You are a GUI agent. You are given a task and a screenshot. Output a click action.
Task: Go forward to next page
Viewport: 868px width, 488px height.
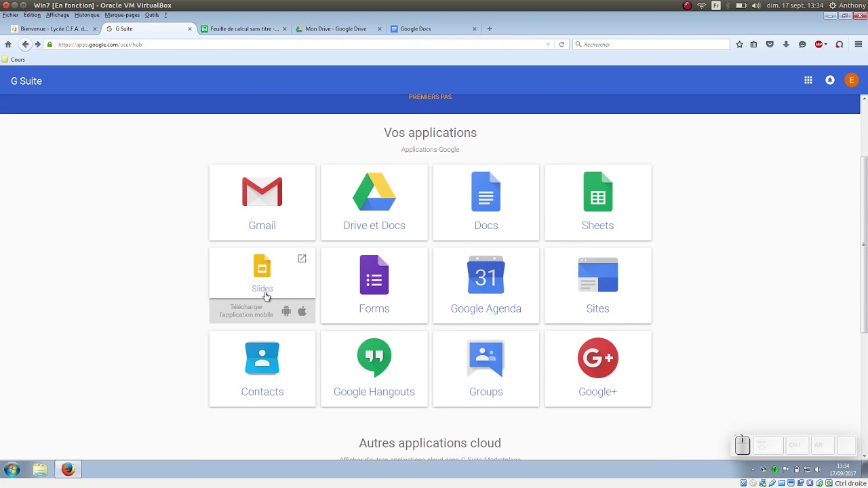[38, 44]
